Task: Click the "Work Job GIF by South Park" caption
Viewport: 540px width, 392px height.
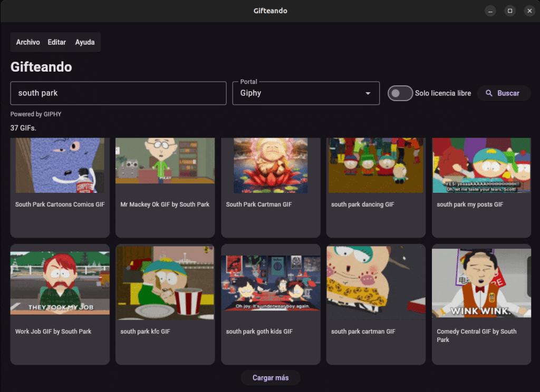Action: (x=53, y=331)
